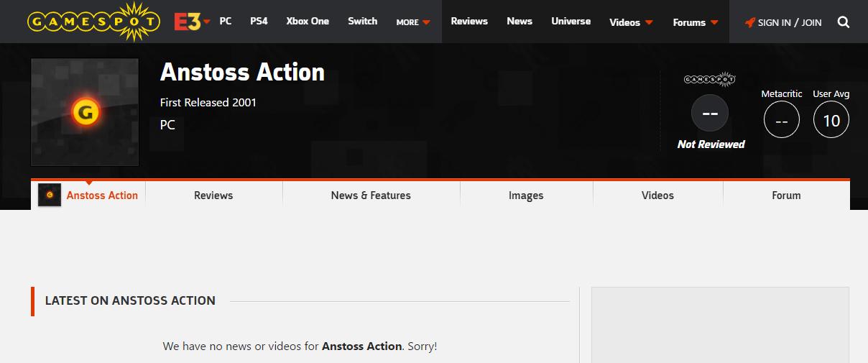The height and width of the screenshot is (363, 868).
Task: Click the Anstoss Action game title
Action: [x=242, y=72]
